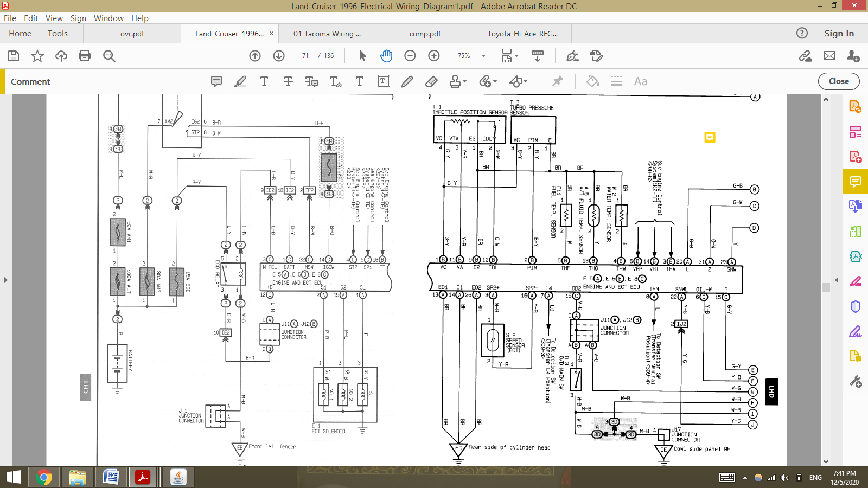Click the page number input field
868x488 pixels.
tap(304, 56)
